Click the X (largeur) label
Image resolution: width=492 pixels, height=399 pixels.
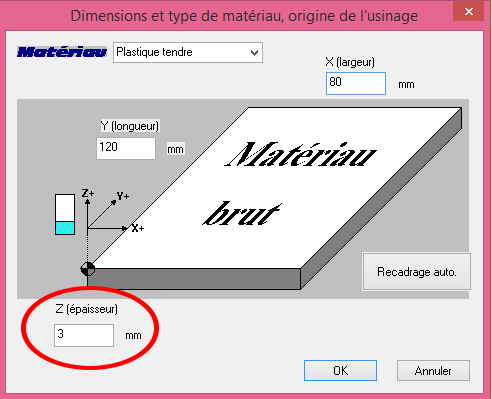[x=350, y=62]
